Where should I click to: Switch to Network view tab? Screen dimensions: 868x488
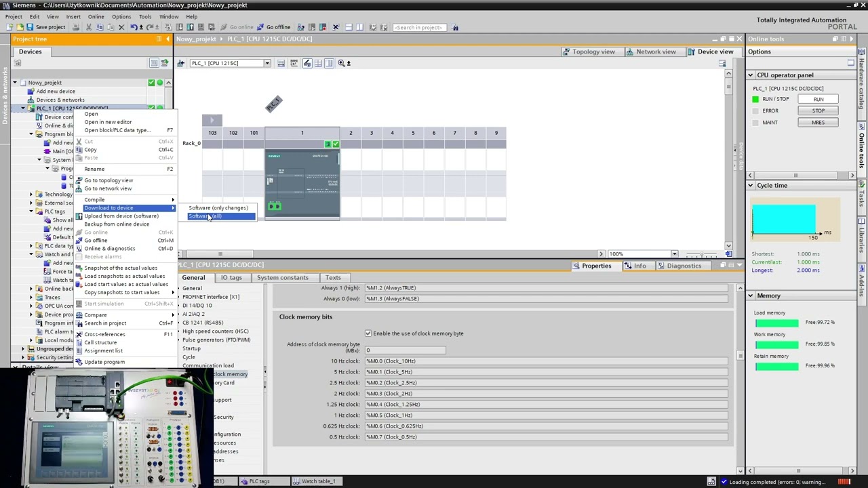coord(651,52)
